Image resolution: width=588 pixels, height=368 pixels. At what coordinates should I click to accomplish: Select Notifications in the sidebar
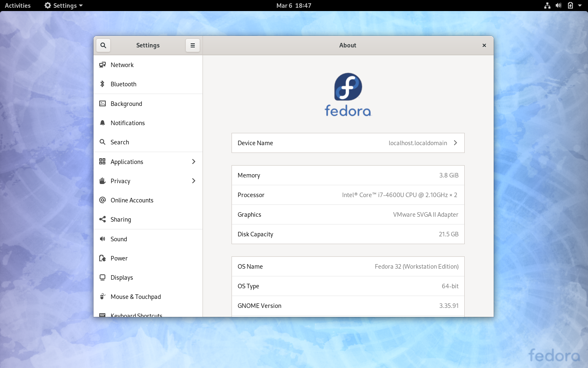pyautogui.click(x=148, y=123)
